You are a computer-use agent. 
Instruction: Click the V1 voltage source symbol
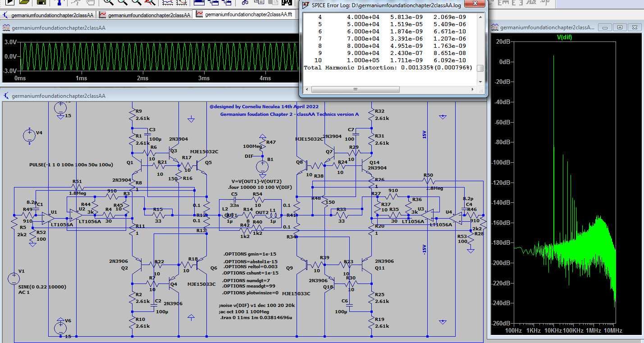pyautogui.click(x=14, y=279)
